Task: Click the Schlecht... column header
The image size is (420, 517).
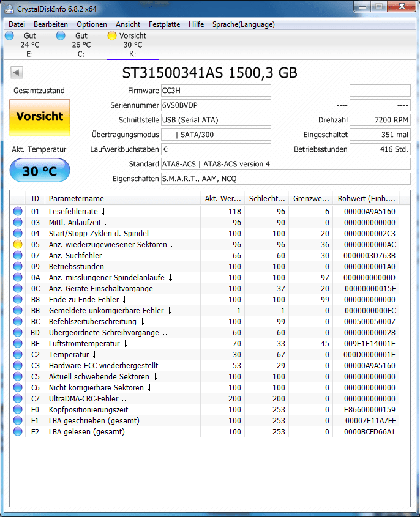Action: click(x=266, y=198)
